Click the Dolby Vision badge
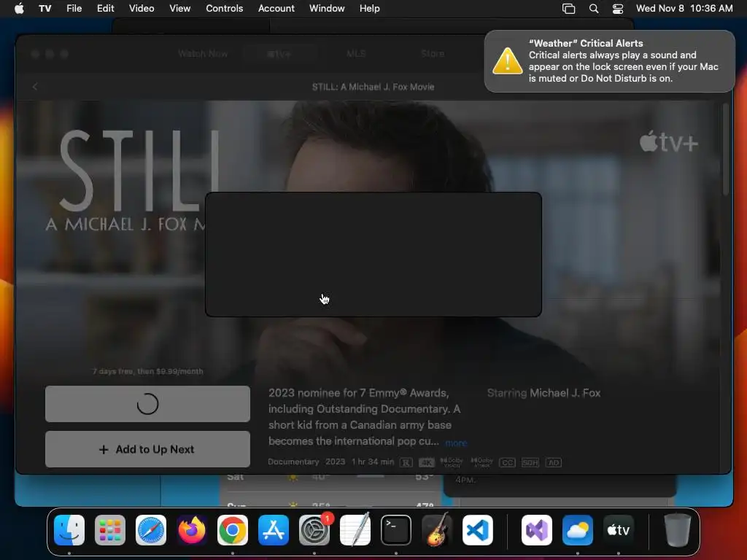The height and width of the screenshot is (560, 747). pyautogui.click(x=451, y=462)
